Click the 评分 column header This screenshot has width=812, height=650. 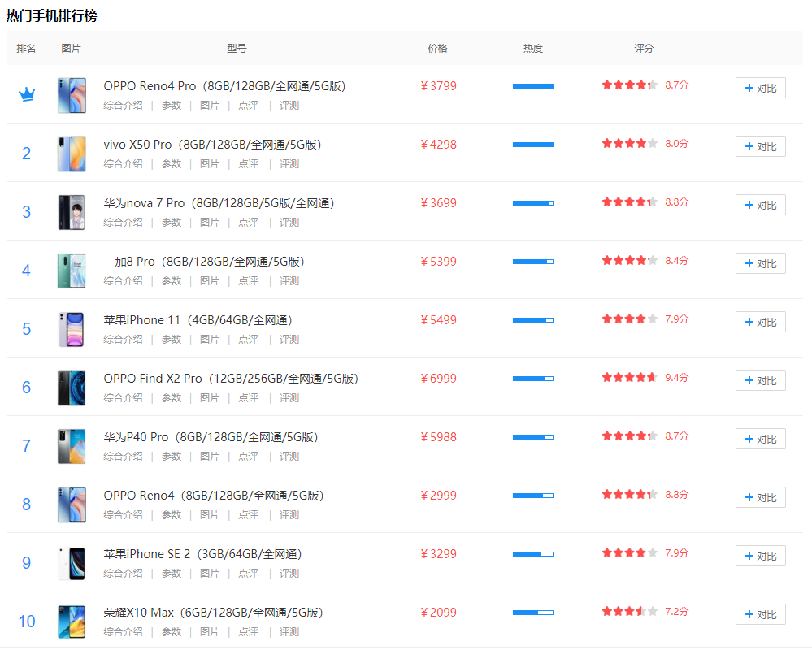point(644,49)
